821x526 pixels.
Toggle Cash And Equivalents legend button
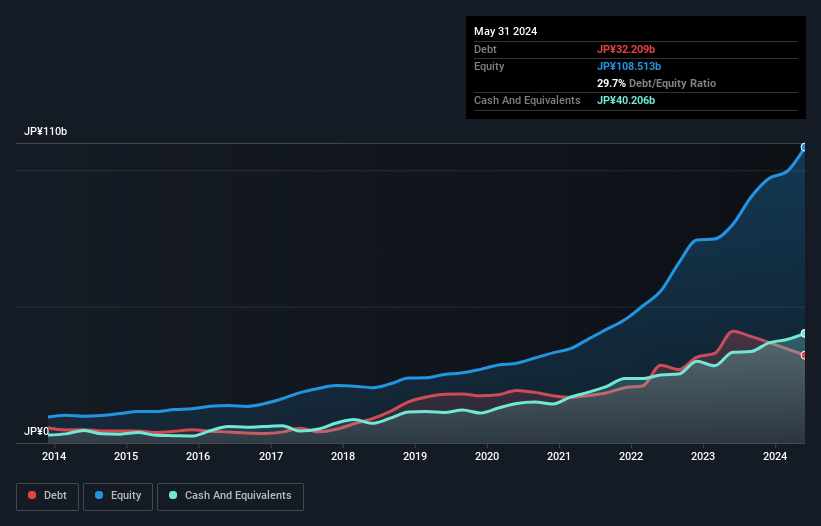click(230, 496)
